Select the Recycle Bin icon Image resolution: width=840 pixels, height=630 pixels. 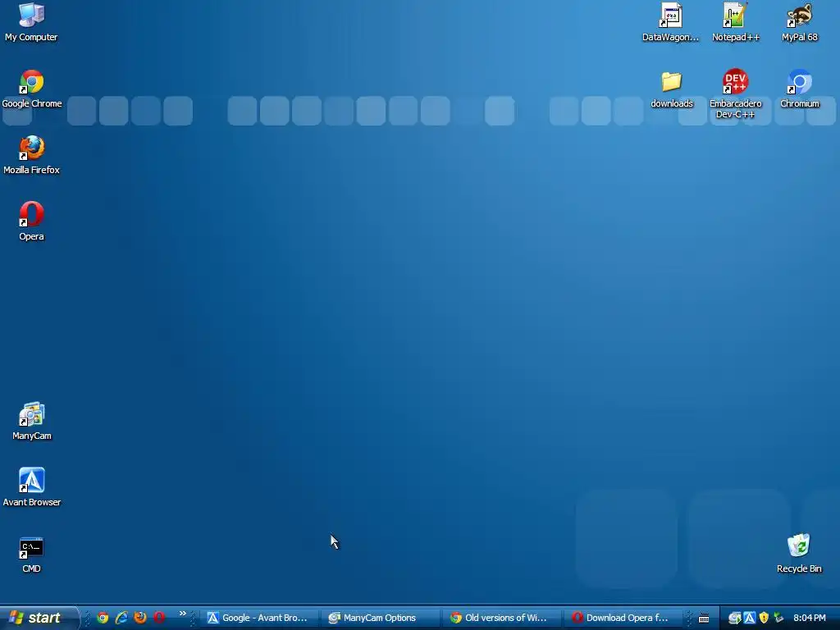799,554
